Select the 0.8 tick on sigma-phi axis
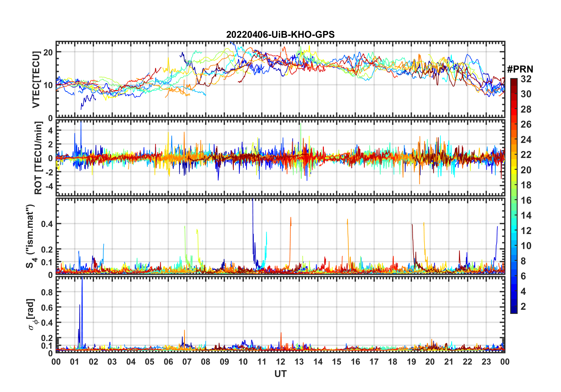The height and width of the screenshot is (392, 561). (47, 292)
